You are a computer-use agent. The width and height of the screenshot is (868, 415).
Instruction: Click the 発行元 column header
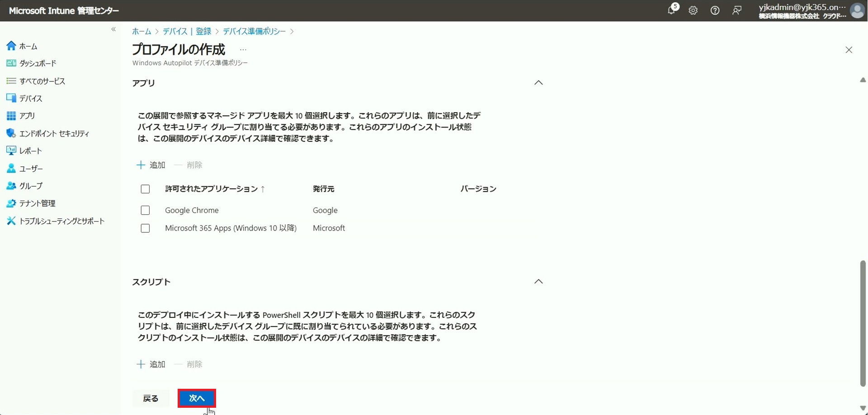324,189
